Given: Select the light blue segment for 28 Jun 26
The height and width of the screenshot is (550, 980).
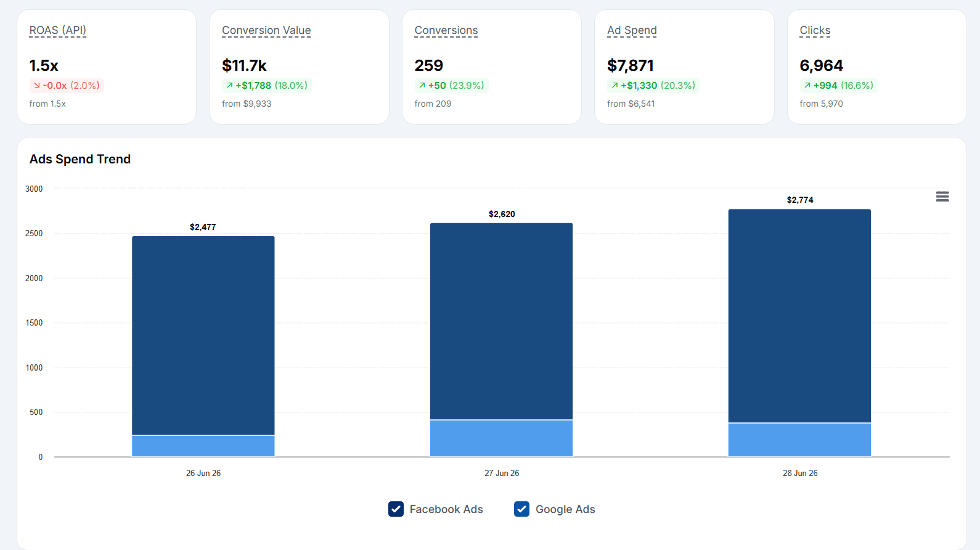Looking at the screenshot, I should coord(800,440).
